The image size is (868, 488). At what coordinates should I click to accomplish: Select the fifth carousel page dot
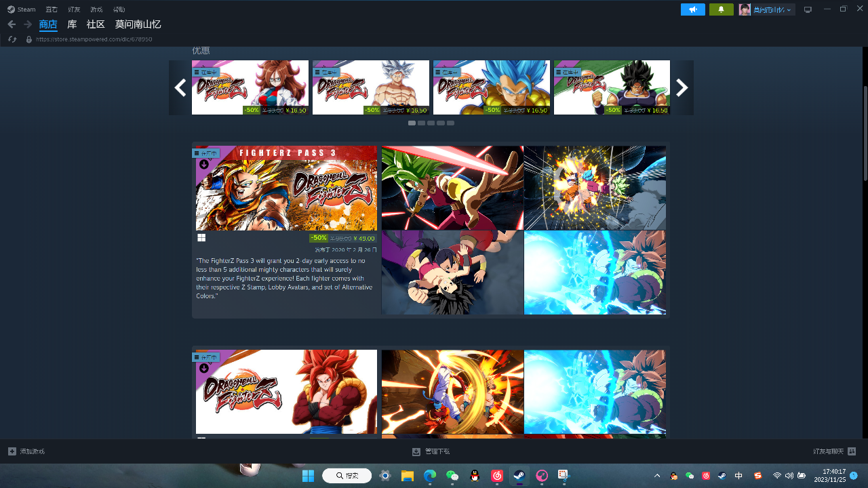coord(450,123)
